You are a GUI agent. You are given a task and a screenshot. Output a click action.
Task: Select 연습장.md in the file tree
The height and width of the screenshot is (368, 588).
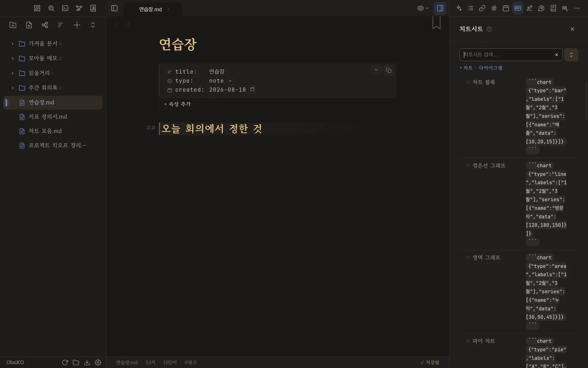coord(53,102)
